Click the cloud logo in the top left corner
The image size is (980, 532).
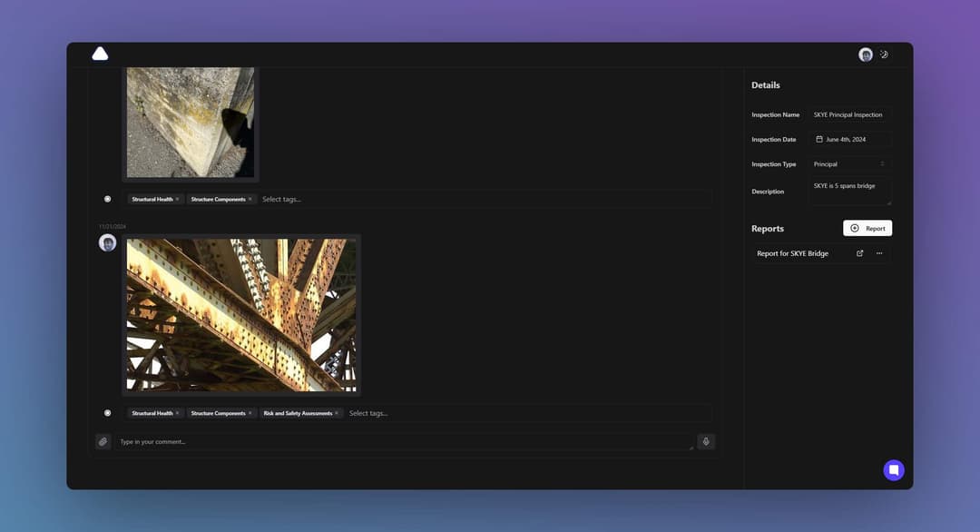(99, 54)
